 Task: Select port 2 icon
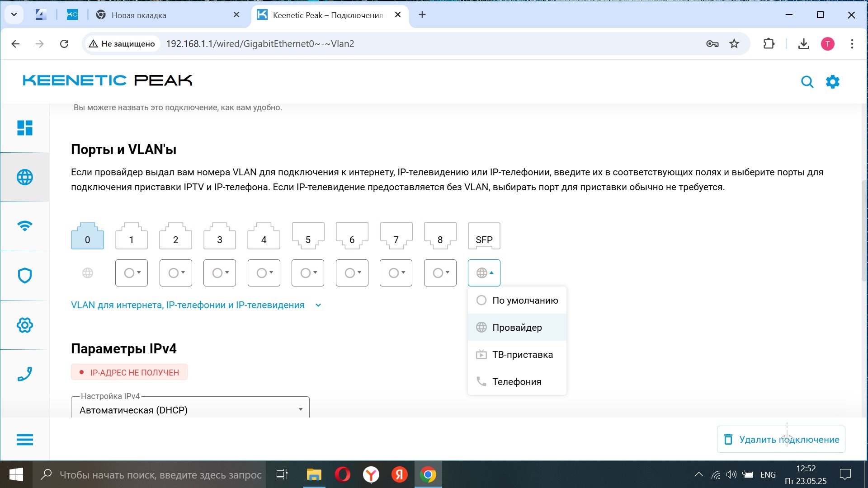coord(176,236)
